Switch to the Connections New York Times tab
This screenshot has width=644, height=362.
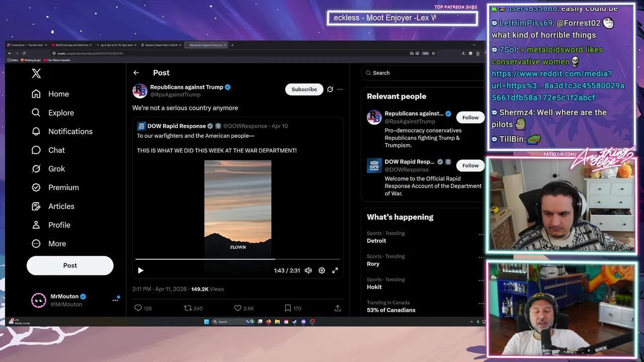click(27, 45)
